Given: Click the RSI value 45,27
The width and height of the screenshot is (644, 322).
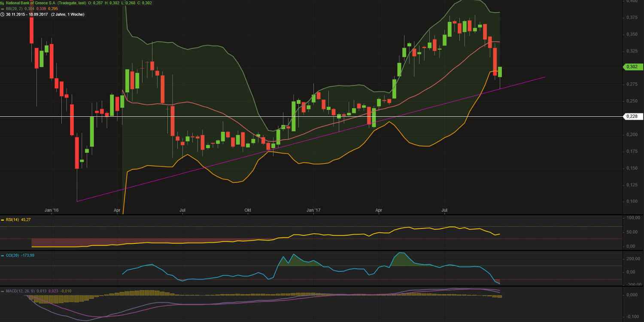Looking at the screenshot, I should click(25, 219).
